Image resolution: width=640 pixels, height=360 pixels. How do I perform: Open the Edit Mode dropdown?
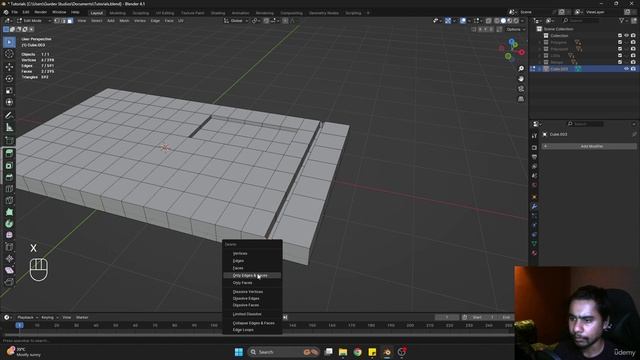[x=33, y=20]
